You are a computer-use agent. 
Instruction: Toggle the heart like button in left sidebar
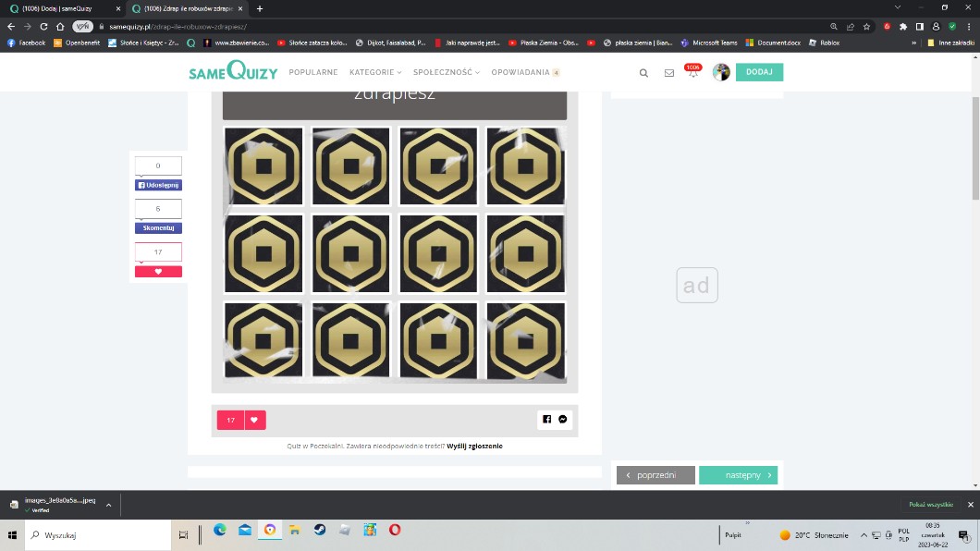point(158,272)
